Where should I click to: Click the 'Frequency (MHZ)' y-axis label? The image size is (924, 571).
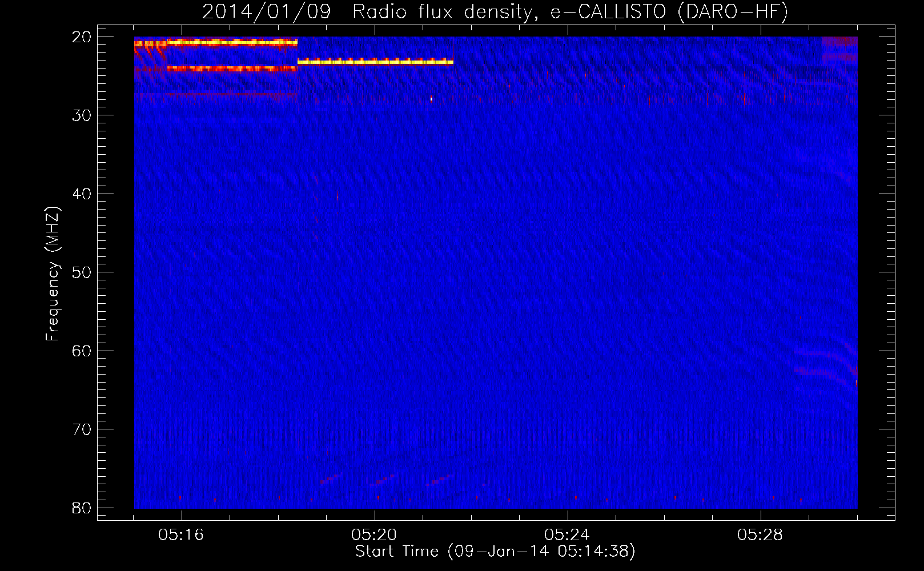click(52, 274)
